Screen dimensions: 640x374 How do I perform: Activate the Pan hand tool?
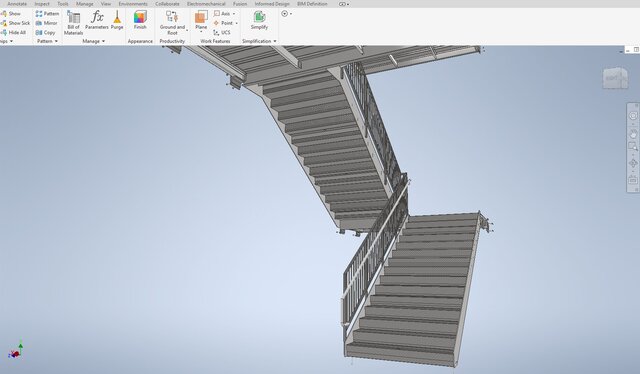633,134
